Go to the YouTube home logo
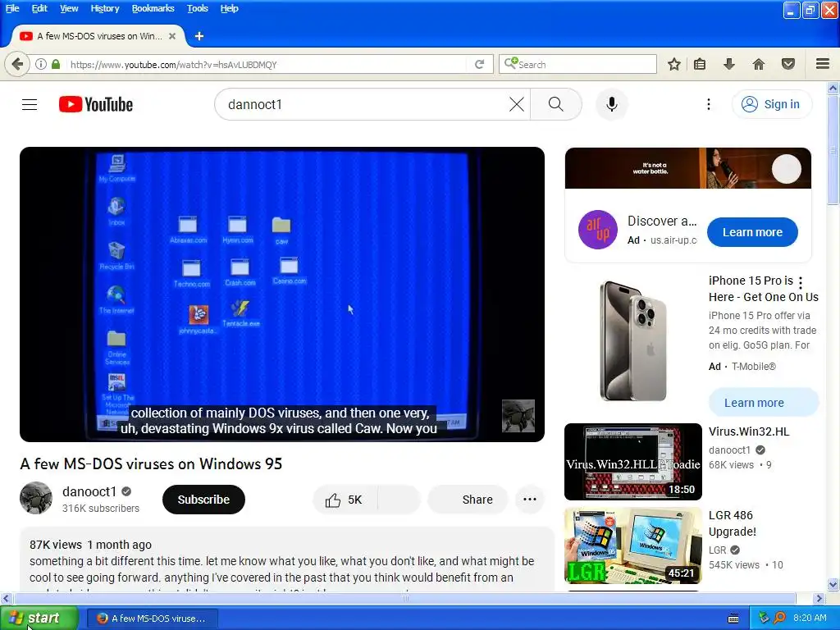 [96, 104]
